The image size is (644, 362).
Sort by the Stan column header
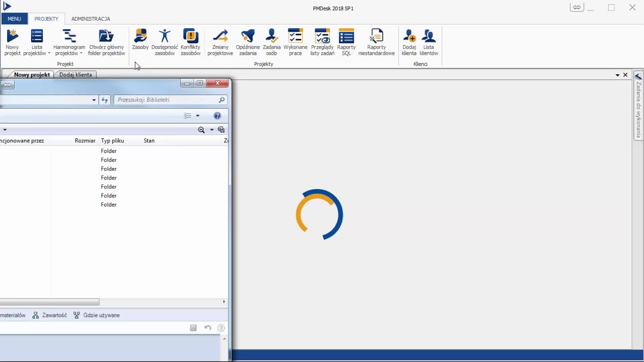click(149, 141)
